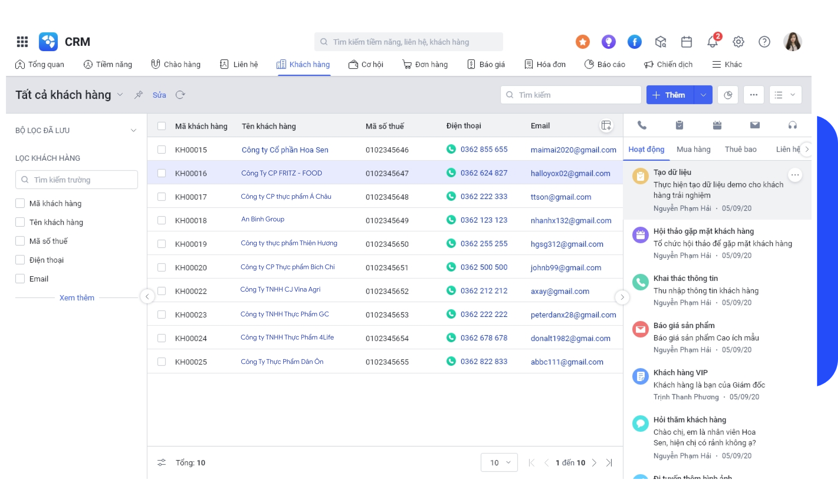Open the calendar activity icon
The height and width of the screenshot is (504, 838).
(717, 125)
